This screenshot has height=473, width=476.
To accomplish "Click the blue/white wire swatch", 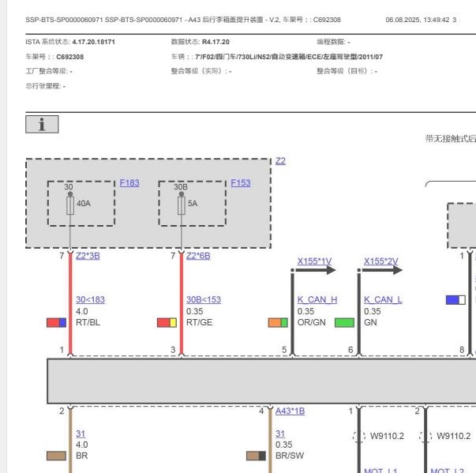I will [455, 300].
